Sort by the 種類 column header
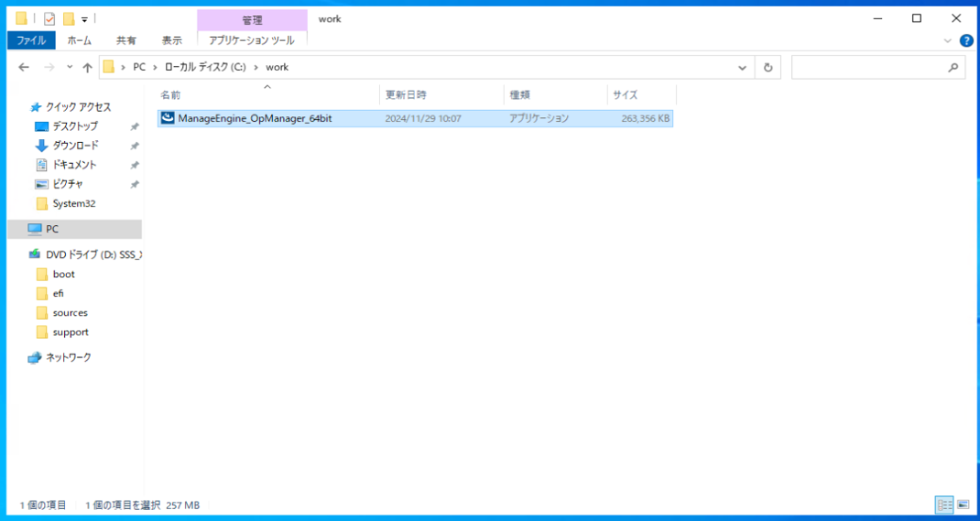 click(x=556, y=95)
